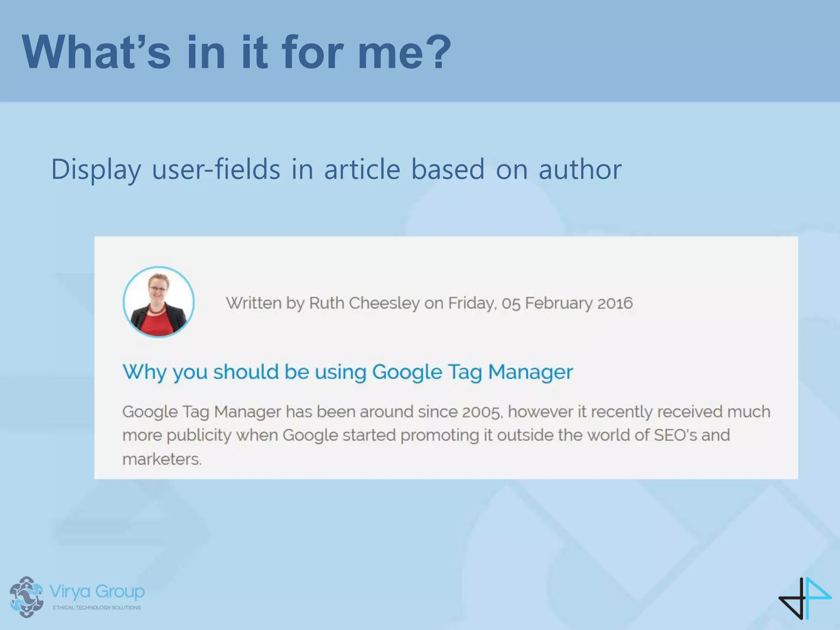This screenshot has width=840, height=630.
Task: Select the line 'Display user-fields in article based on author'
Action: click(x=336, y=169)
